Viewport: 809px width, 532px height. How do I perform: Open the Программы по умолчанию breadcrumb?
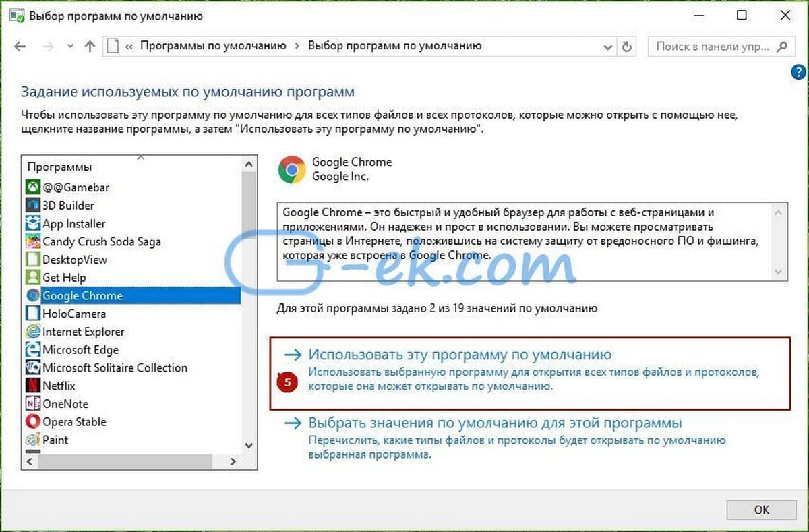(213, 46)
